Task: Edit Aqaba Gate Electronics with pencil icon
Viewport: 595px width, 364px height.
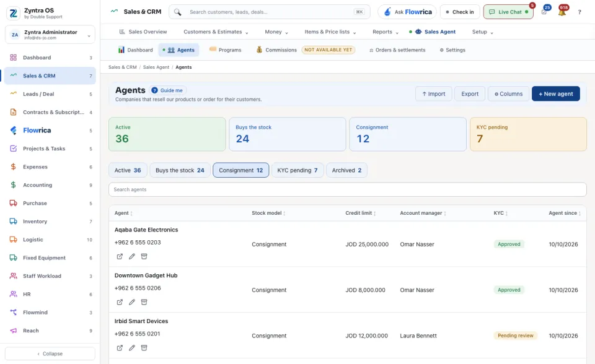Action: 131,257
